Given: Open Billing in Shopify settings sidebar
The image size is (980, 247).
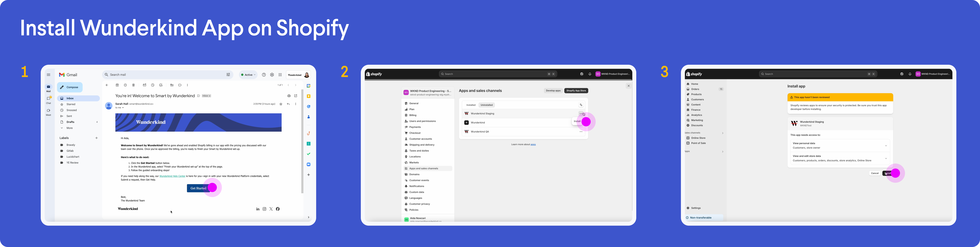Looking at the screenshot, I should [413, 115].
